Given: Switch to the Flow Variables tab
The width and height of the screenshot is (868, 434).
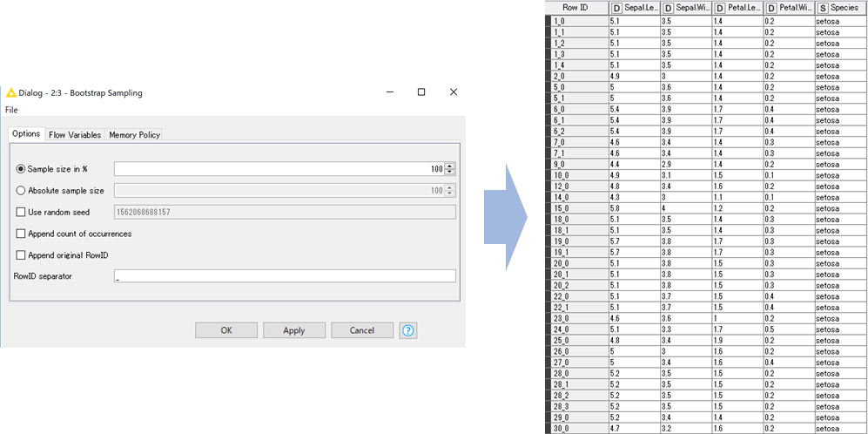Looking at the screenshot, I should coord(75,135).
